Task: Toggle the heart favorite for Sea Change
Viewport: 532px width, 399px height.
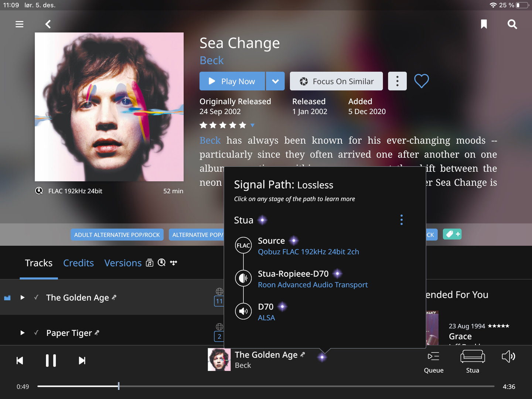Action: tap(421, 81)
